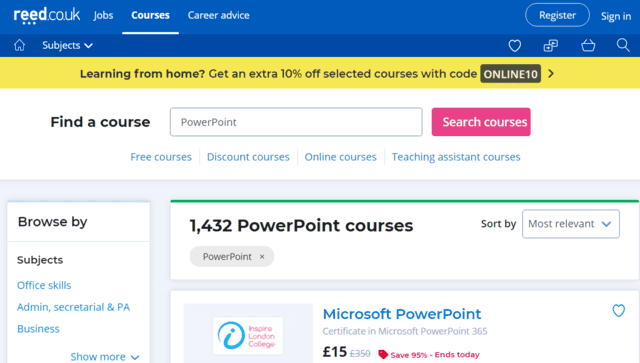Open the Jobs tab

coord(103,16)
